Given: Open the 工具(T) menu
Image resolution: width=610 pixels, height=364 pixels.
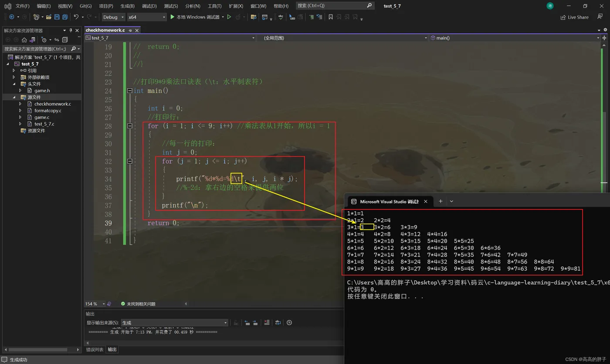Looking at the screenshot, I should (x=214, y=6).
